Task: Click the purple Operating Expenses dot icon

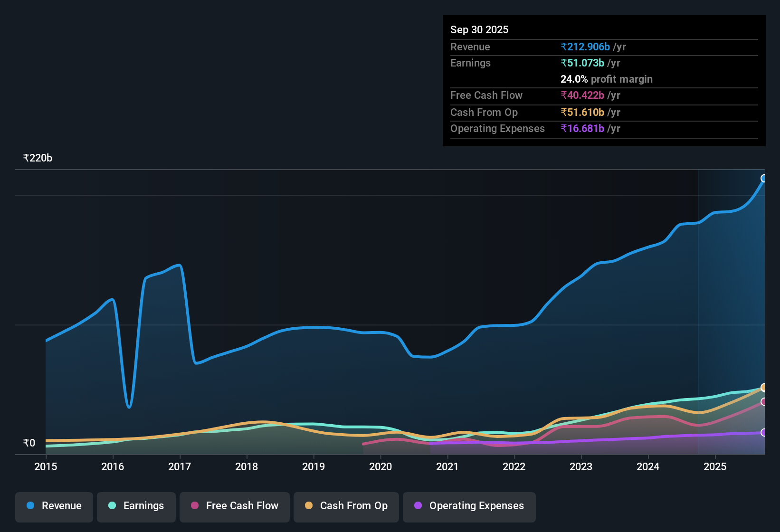Action: tap(418, 506)
